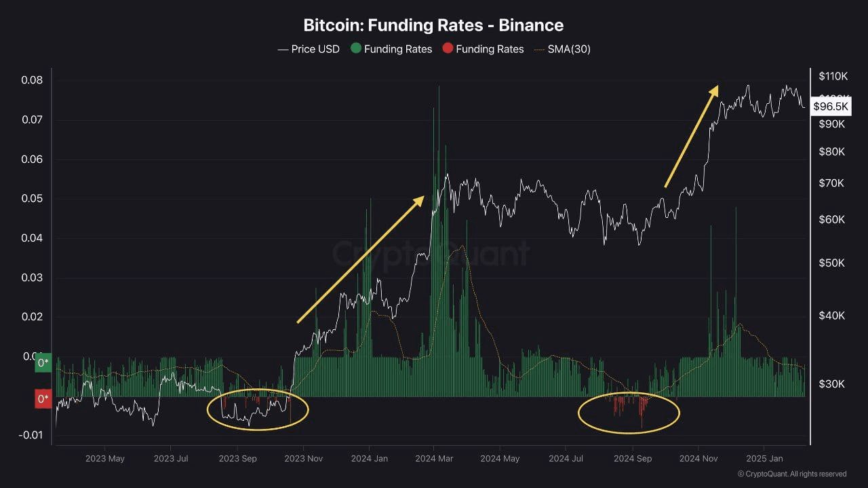This screenshot has height=488, width=868.
Task: Select the 2025 Jan date label
Action: 764,459
